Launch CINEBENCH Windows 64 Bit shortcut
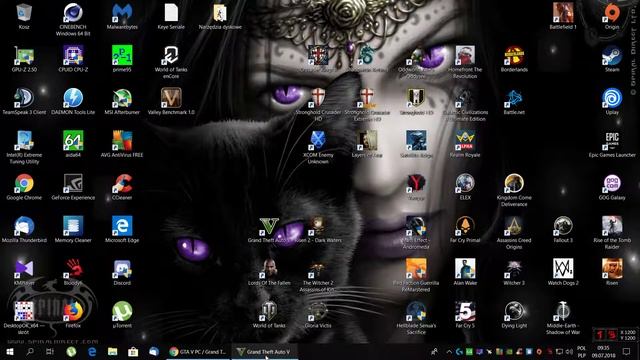 click(x=73, y=19)
